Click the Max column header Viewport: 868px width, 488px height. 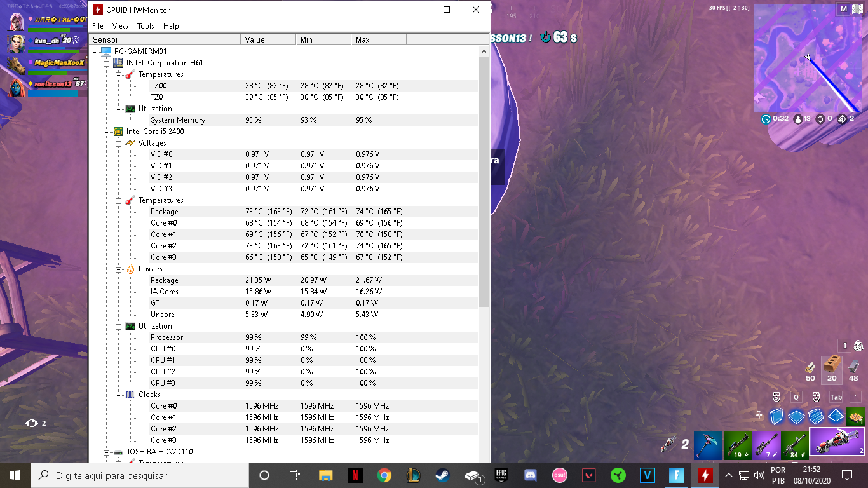[379, 39]
